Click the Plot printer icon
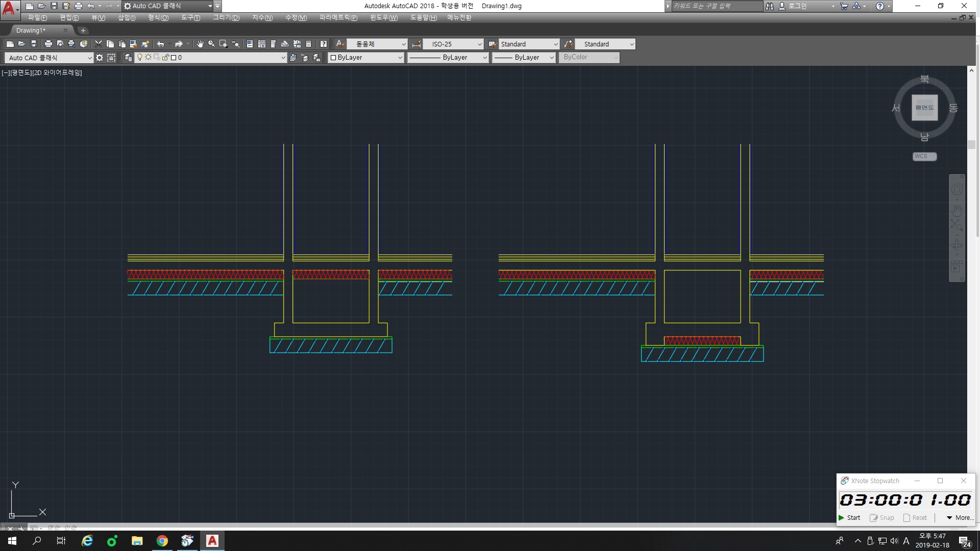Image resolution: width=980 pixels, height=551 pixels. (x=48, y=44)
